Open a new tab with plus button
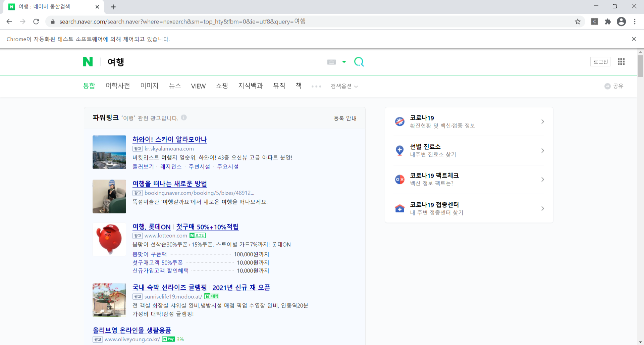This screenshot has height=345, width=644. point(113,7)
